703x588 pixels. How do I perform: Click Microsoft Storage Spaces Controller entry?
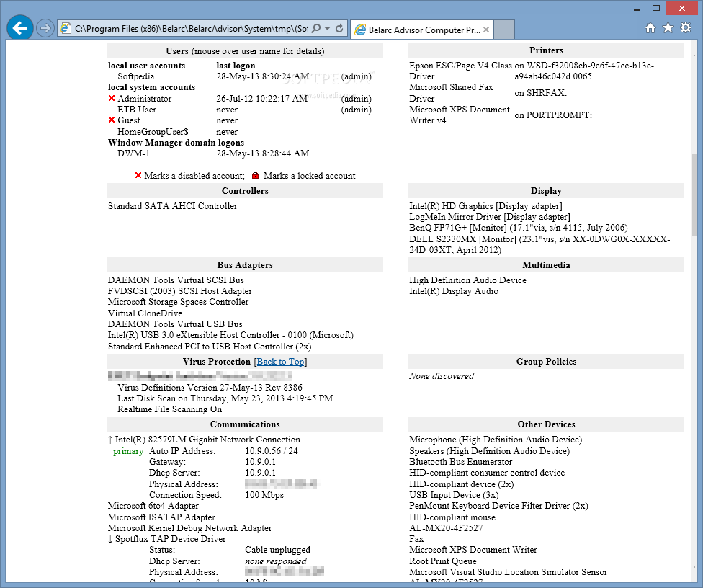[x=178, y=302]
